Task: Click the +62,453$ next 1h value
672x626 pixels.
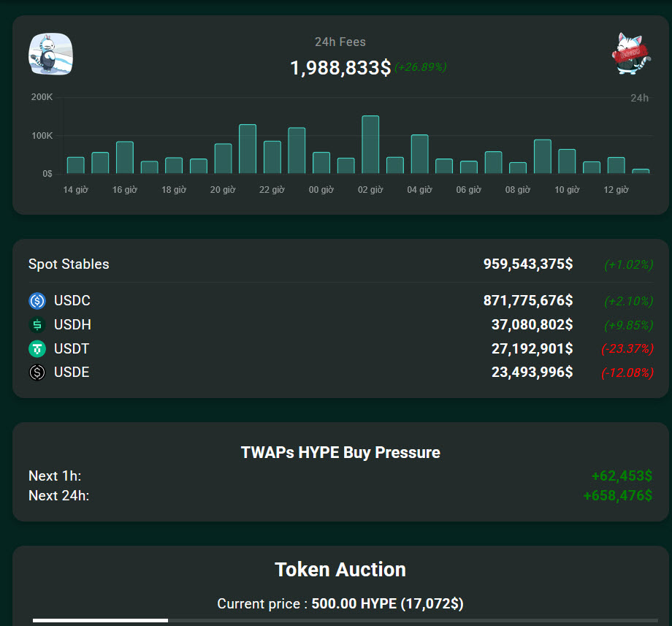Action: click(622, 476)
